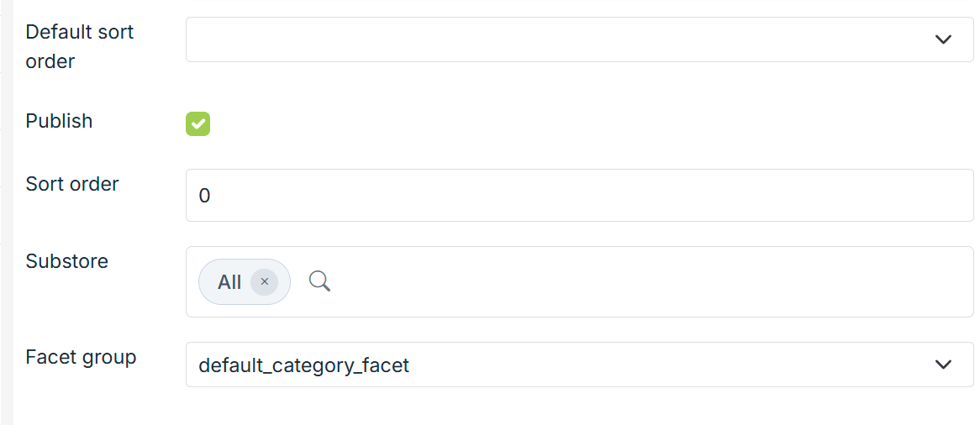Click the Publish label text

[x=59, y=121]
